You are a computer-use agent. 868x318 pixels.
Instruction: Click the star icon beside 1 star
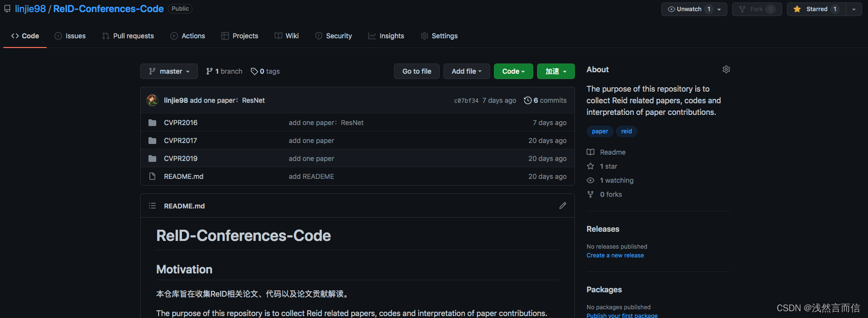click(590, 166)
